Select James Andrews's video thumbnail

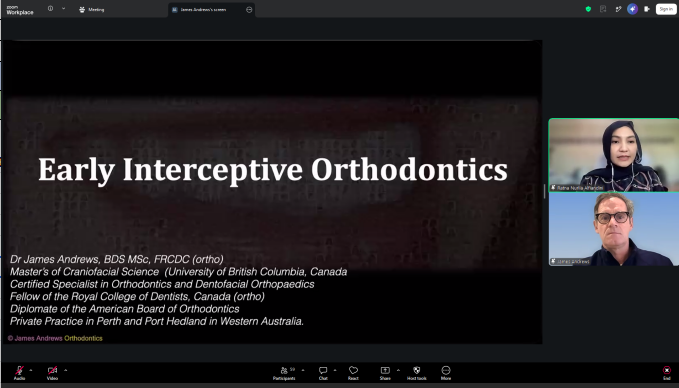click(x=614, y=229)
